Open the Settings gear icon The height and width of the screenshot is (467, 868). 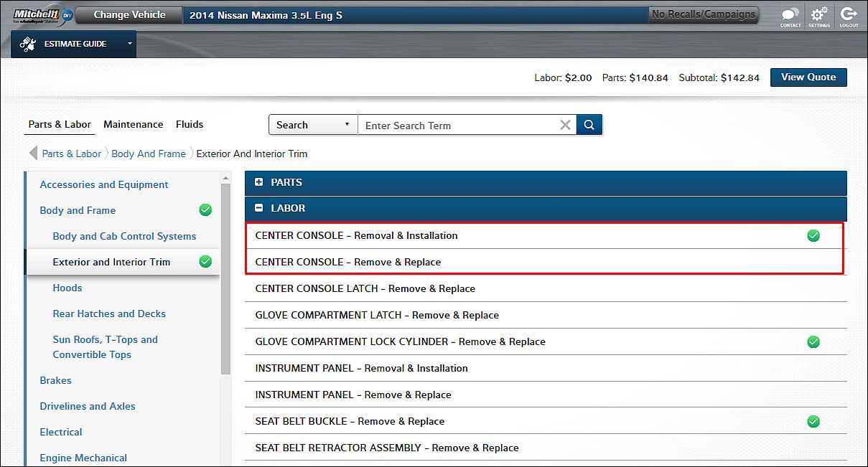click(818, 15)
